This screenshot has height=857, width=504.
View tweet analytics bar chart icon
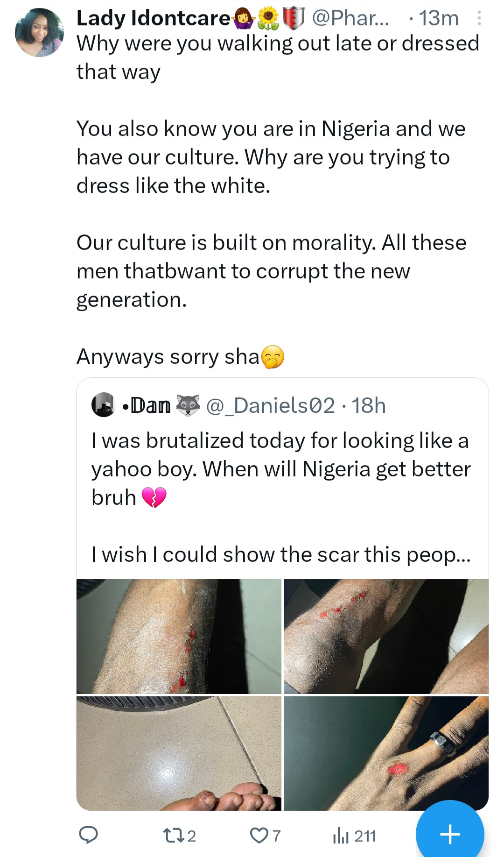click(x=341, y=836)
